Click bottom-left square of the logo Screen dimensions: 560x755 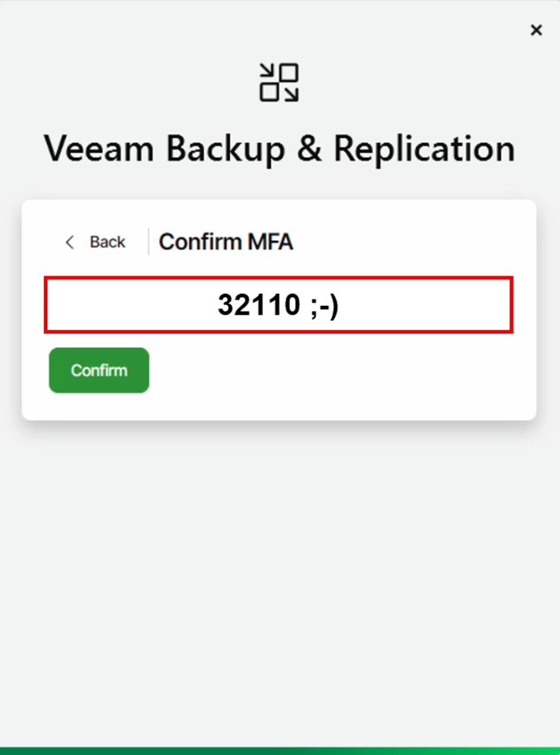(x=269, y=92)
